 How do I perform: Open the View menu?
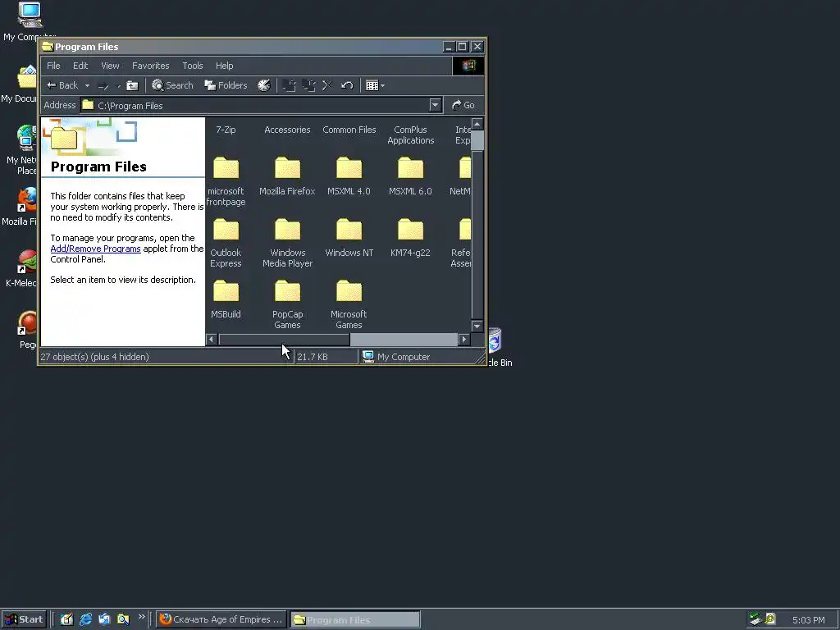pyautogui.click(x=110, y=66)
